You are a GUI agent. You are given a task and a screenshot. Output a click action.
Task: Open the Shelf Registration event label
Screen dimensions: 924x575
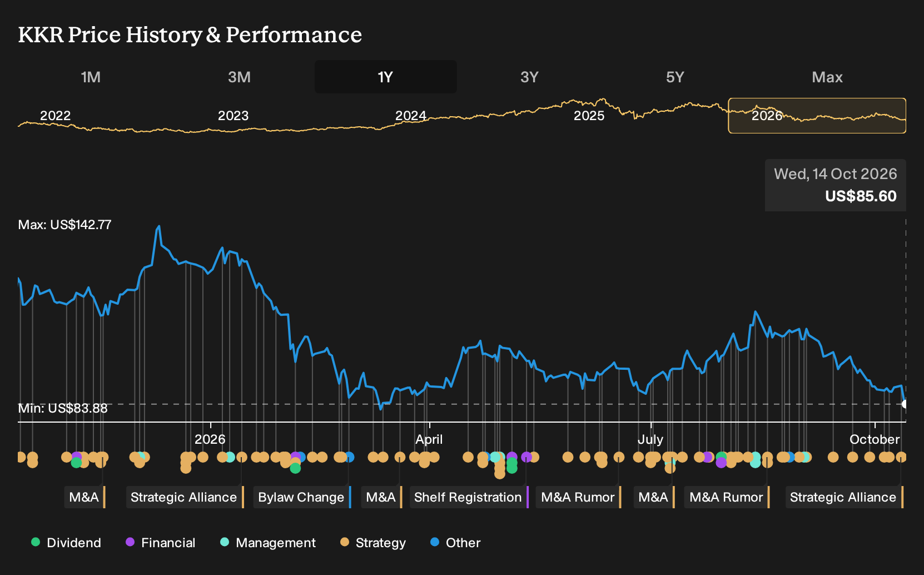click(x=469, y=497)
